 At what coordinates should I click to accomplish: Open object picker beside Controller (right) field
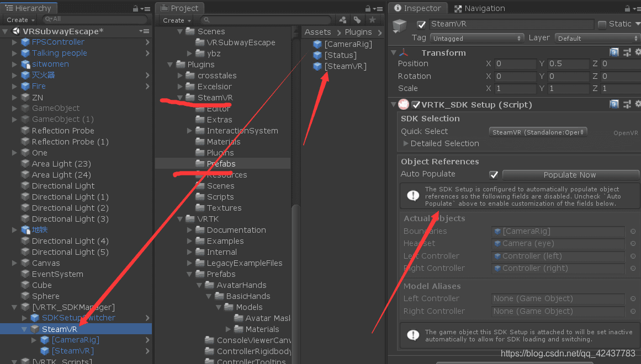(x=633, y=269)
